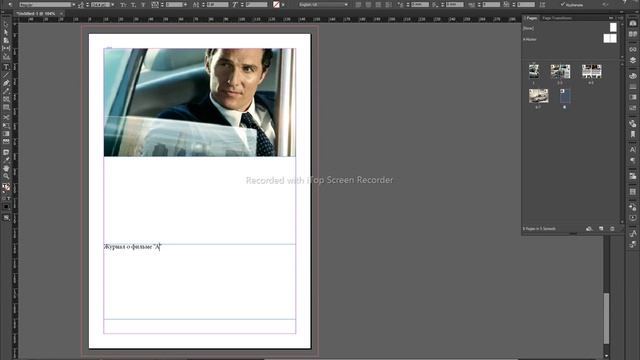
Task: Click the man-in-car photo on the page
Action: [x=200, y=102]
